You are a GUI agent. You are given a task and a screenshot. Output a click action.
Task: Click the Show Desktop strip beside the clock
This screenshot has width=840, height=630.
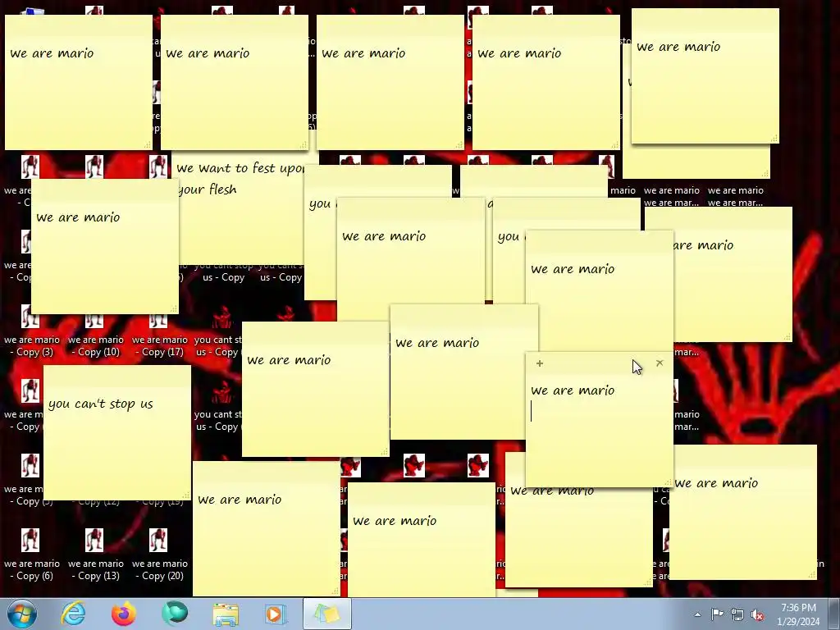[834, 614]
